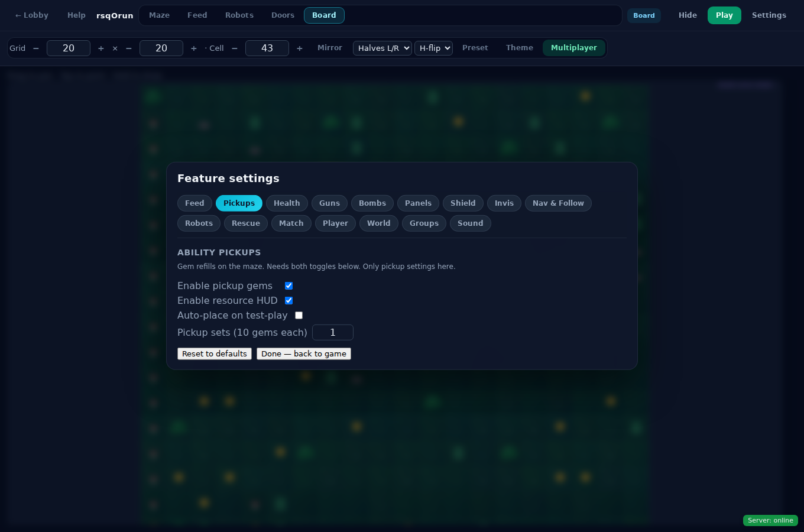Switch to the Guns settings tab
This screenshot has width=804, height=532.
tap(329, 203)
